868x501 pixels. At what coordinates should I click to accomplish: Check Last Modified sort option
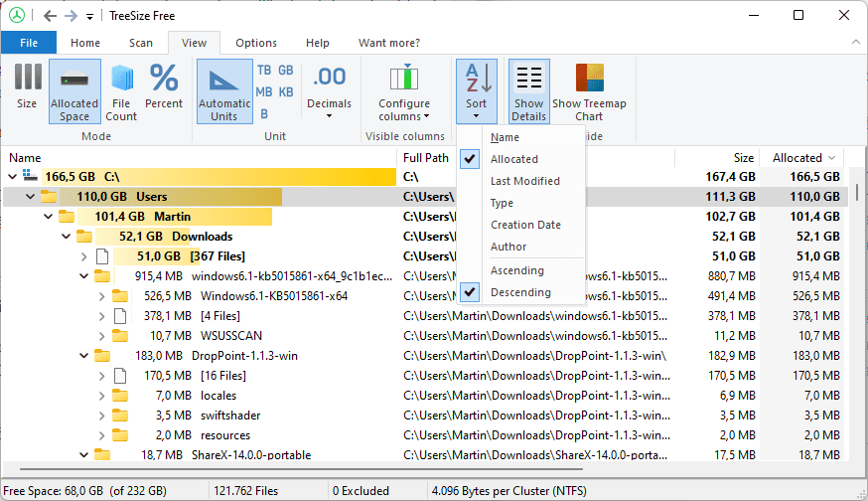524,181
